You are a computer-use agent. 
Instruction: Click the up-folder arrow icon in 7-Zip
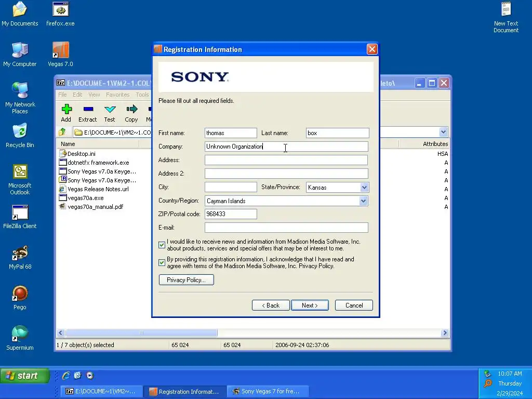(62, 132)
